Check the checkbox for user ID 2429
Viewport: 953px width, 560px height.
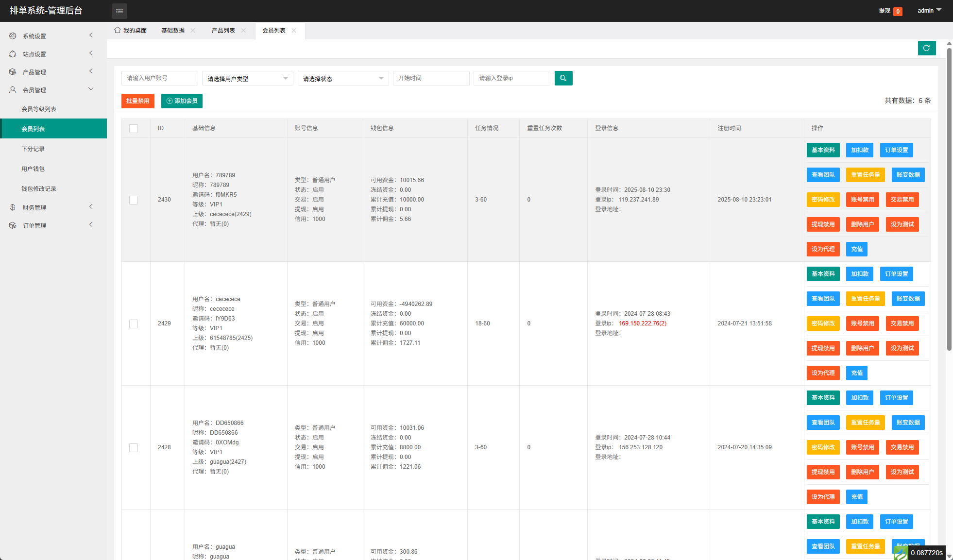click(x=134, y=324)
